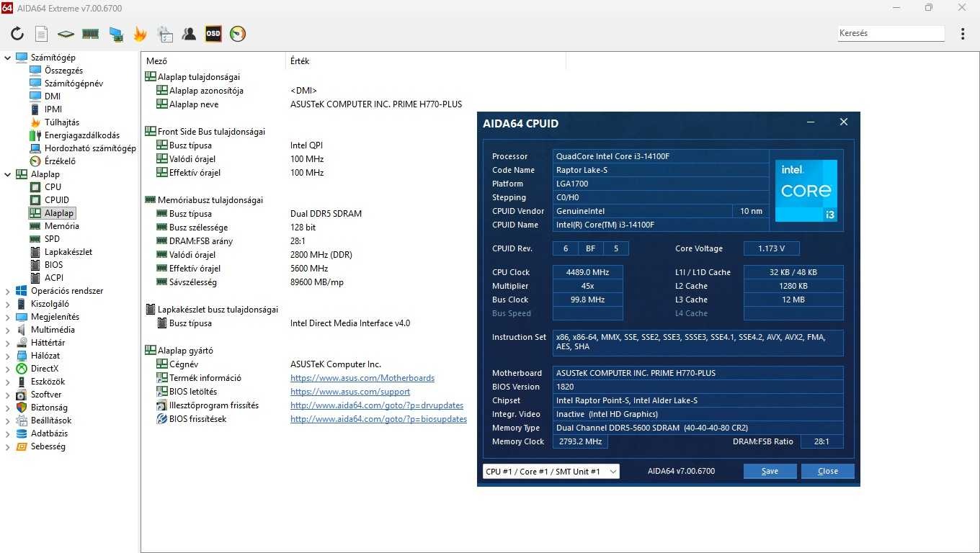Click the memory module toolbar icon

tap(90, 34)
